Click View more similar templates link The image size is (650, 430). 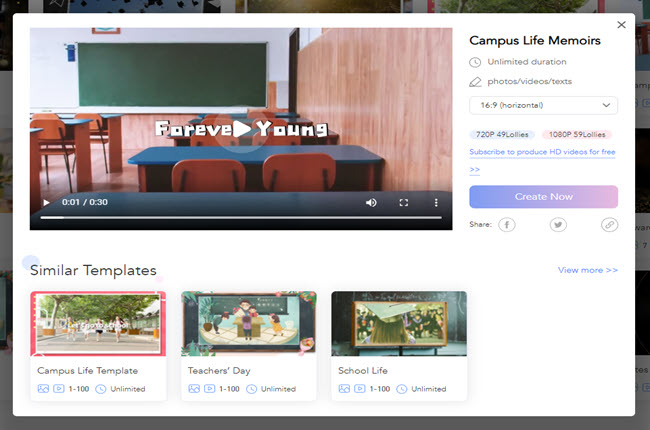pos(587,270)
